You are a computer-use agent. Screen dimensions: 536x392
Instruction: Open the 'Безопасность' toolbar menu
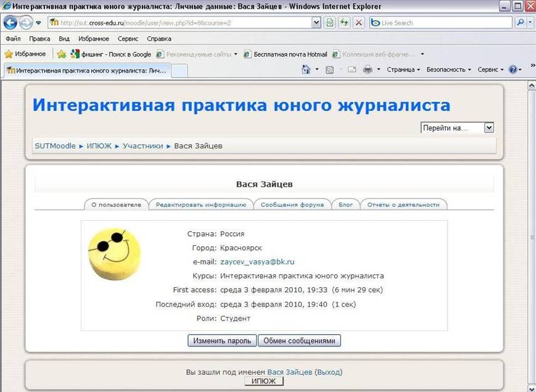tap(448, 70)
